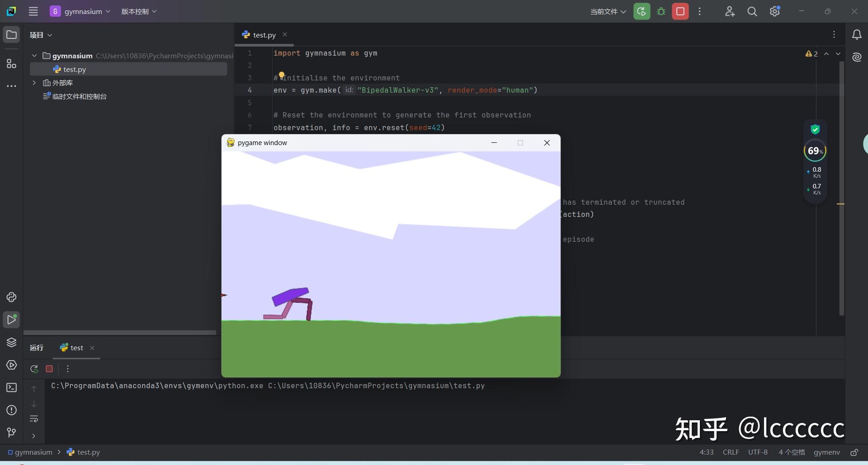Toggle read-only lock icon in status bar

pyautogui.click(x=854, y=452)
